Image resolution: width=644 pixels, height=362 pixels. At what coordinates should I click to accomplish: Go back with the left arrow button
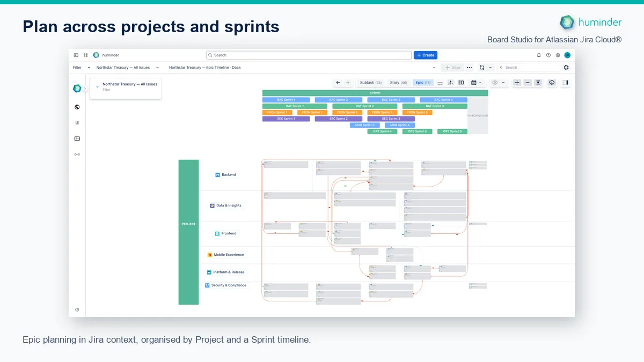coord(338,83)
